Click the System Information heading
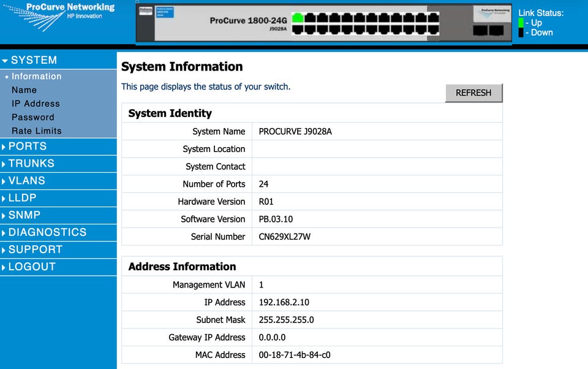 click(x=182, y=66)
